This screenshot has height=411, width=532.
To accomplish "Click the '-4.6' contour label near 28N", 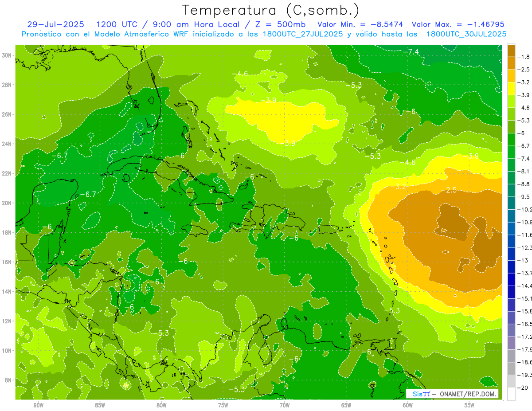I will (240, 74).
